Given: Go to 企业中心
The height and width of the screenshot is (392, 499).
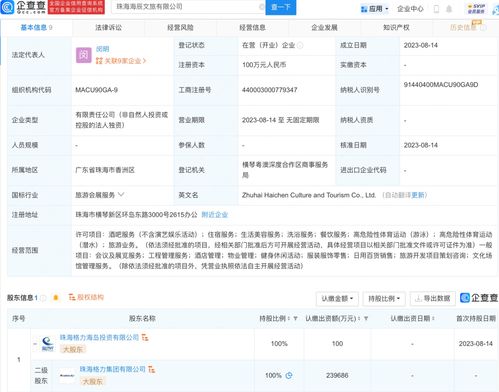Looking at the screenshot, I should (x=410, y=9).
